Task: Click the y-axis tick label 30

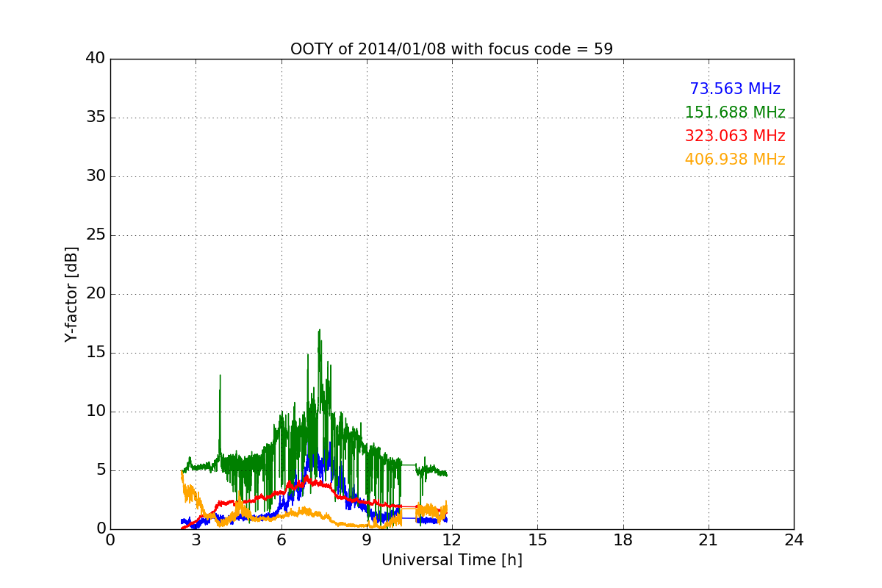Action: tap(96, 176)
